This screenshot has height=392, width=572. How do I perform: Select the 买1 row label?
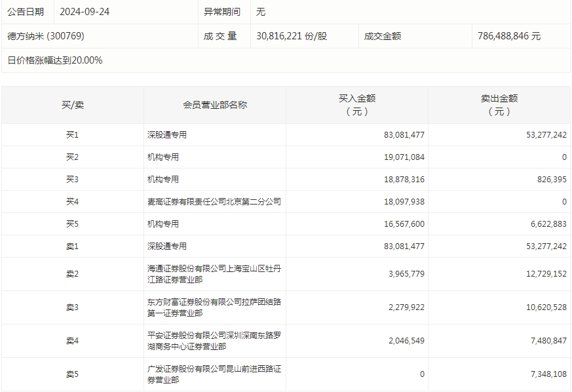(x=72, y=134)
